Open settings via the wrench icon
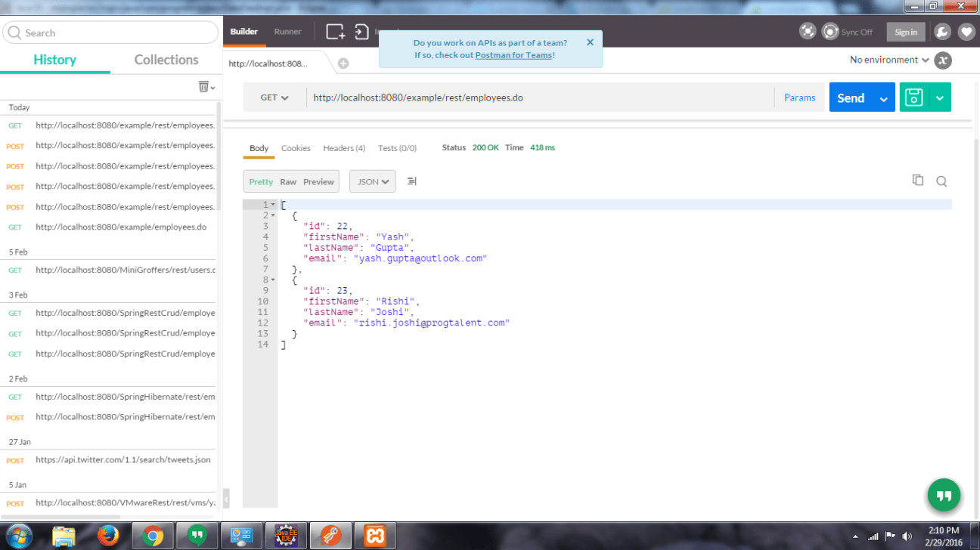This screenshot has width=980, height=550. (x=942, y=32)
